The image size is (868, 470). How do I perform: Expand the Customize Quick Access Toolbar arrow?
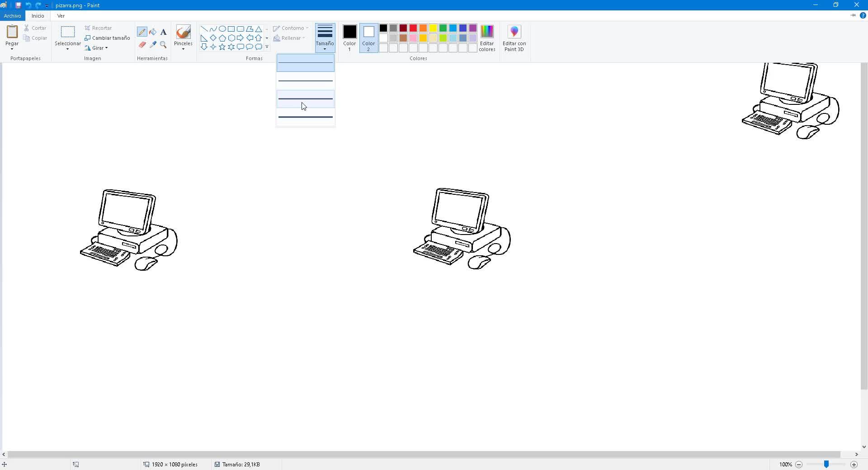click(47, 5)
